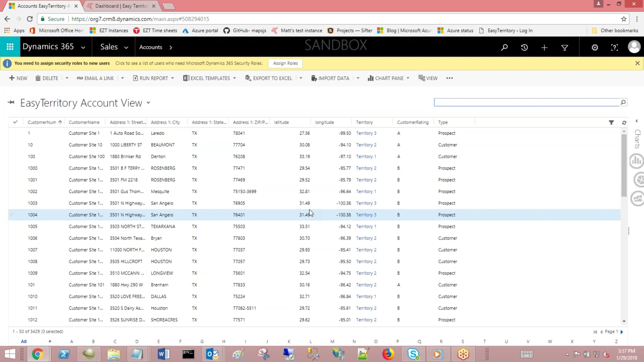Expand the EasyTerritory Account View dropdown
The height and width of the screenshot is (362, 644).
point(148,103)
